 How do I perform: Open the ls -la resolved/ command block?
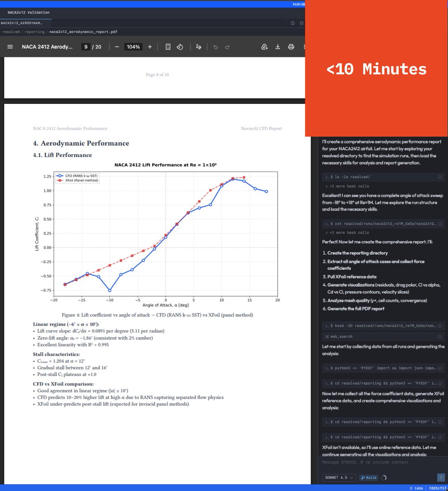click(x=383, y=177)
